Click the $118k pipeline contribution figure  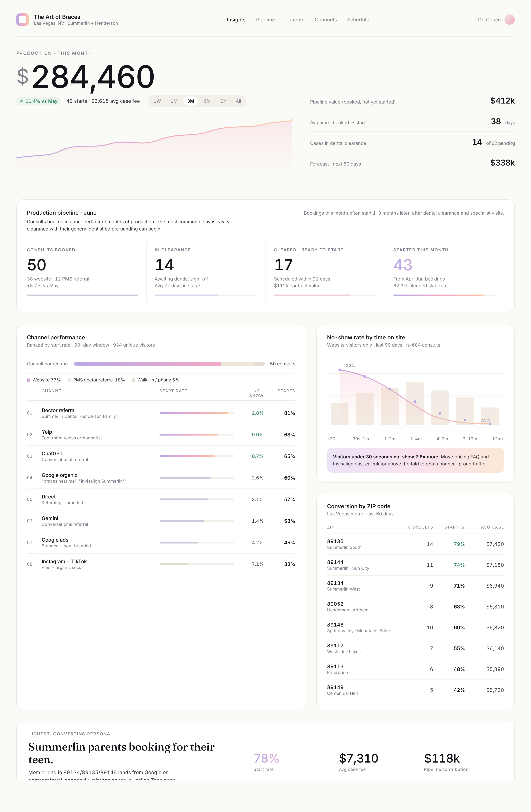(x=442, y=758)
